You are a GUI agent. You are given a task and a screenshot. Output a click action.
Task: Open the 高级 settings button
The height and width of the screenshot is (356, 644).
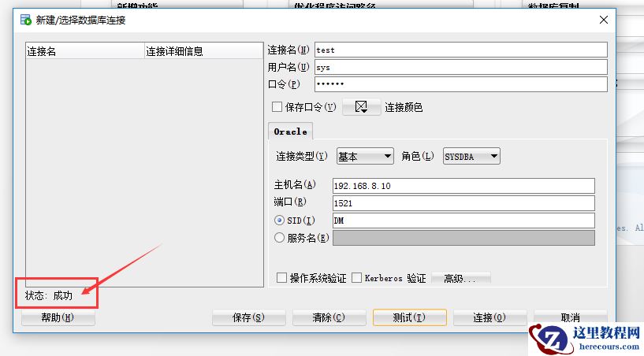[x=460, y=278]
